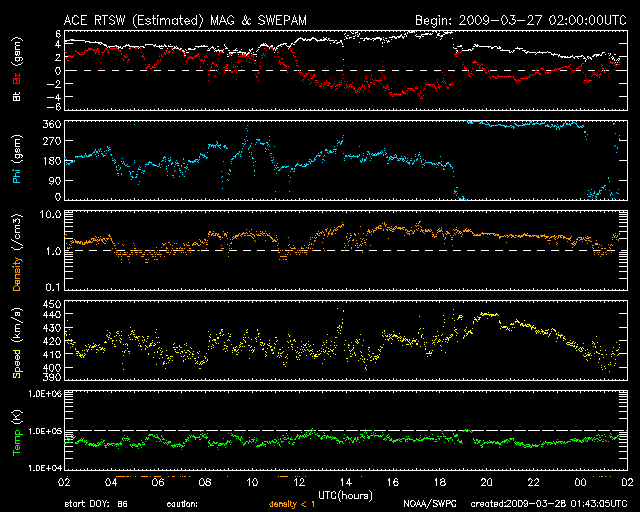Click the 'ACE RTSW (Estimated) MAG & SWEPAM' title
640x512 pixels.
[x=185, y=21]
